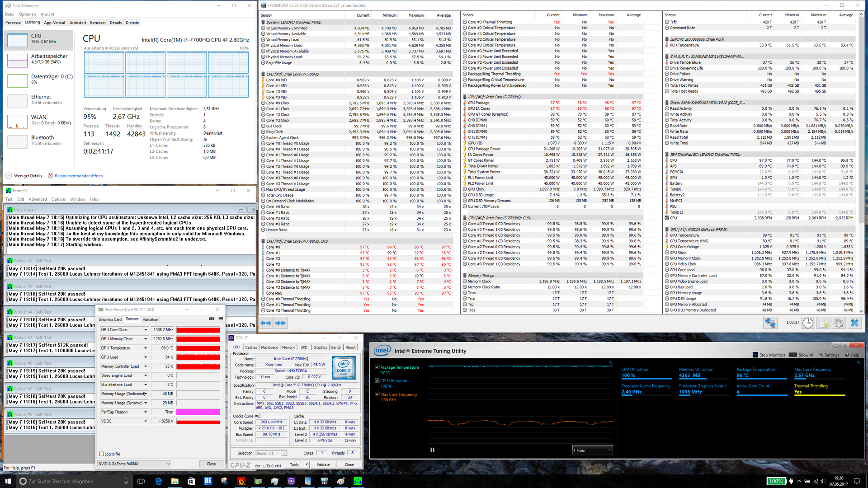Open GPU Core Clock sensor dropdown
The height and width of the screenshot is (488, 868).
pos(146,330)
